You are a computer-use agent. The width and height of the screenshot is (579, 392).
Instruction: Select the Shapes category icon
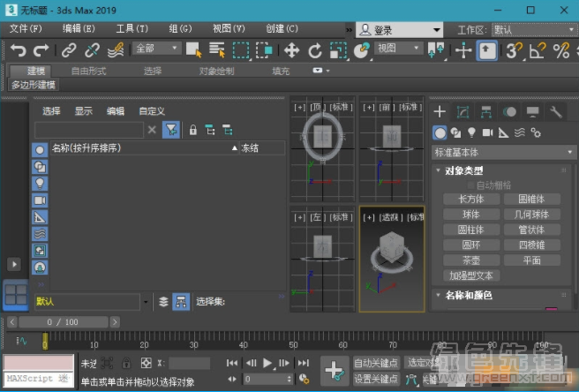coord(455,132)
